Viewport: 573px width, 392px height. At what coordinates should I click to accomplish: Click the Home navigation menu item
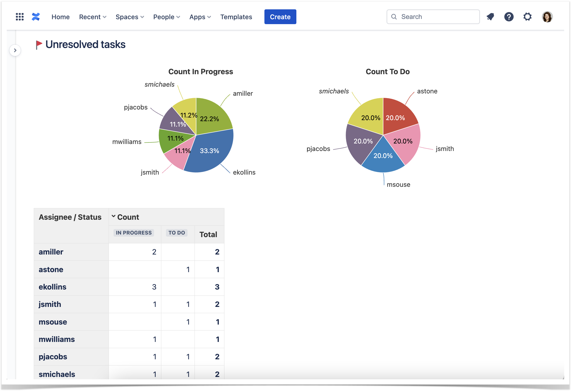[60, 17]
